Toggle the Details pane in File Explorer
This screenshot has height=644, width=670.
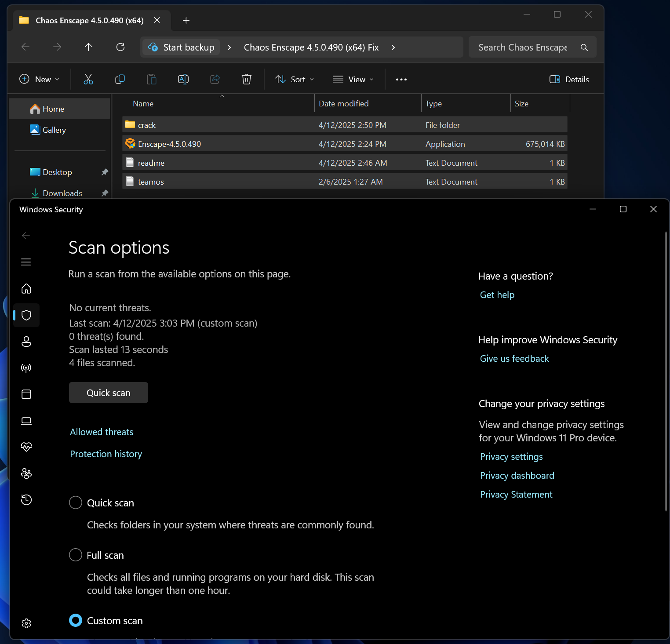tap(569, 79)
